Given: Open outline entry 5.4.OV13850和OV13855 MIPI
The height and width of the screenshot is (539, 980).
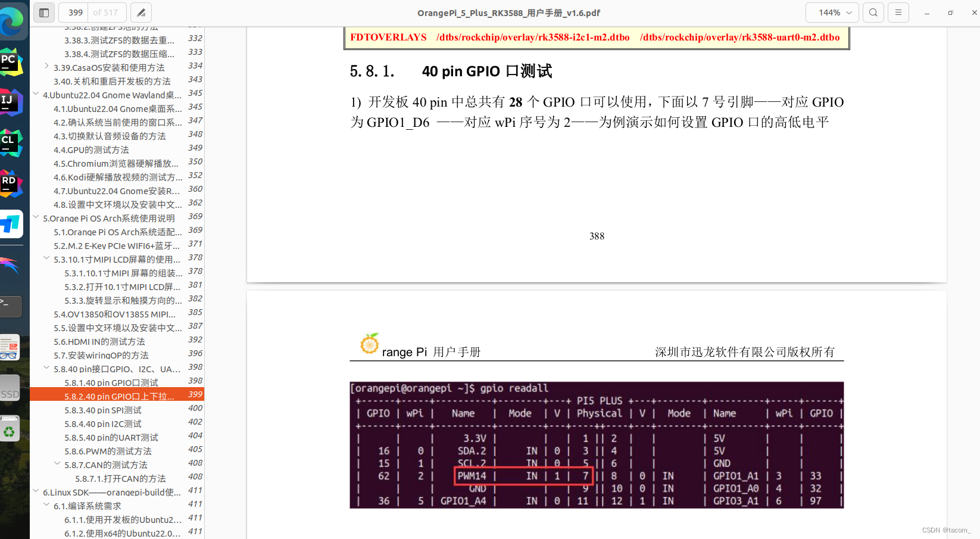Looking at the screenshot, I should click(114, 314).
